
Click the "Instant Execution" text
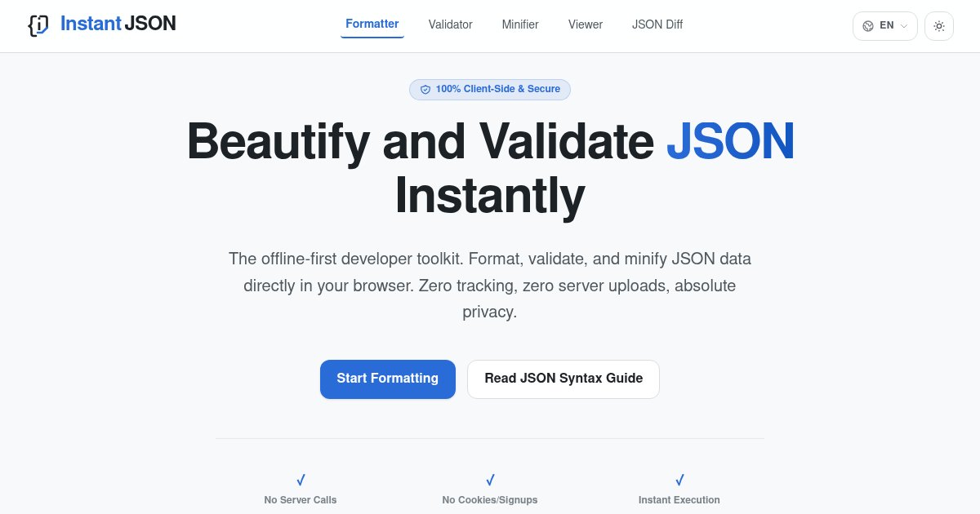coord(679,499)
